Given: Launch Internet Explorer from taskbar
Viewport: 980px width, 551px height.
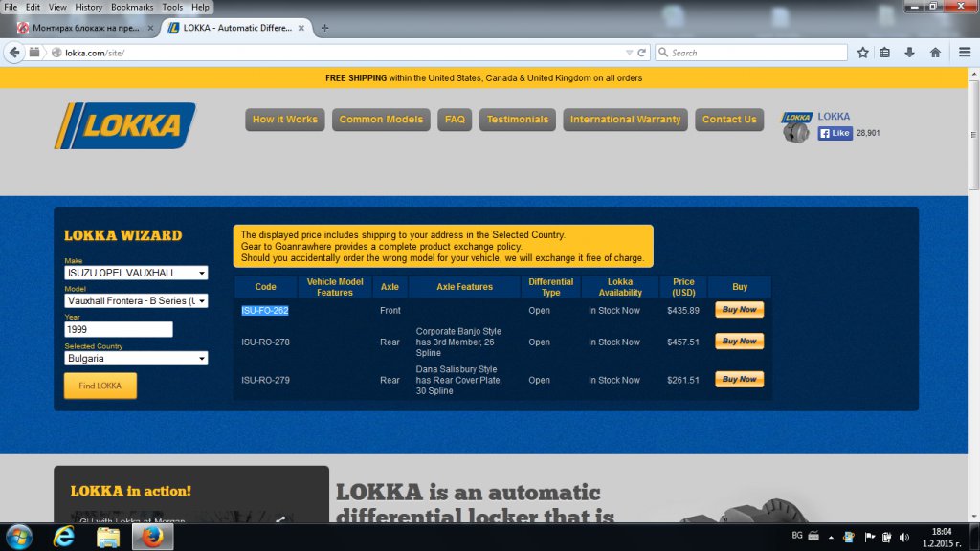Looking at the screenshot, I should [x=64, y=537].
